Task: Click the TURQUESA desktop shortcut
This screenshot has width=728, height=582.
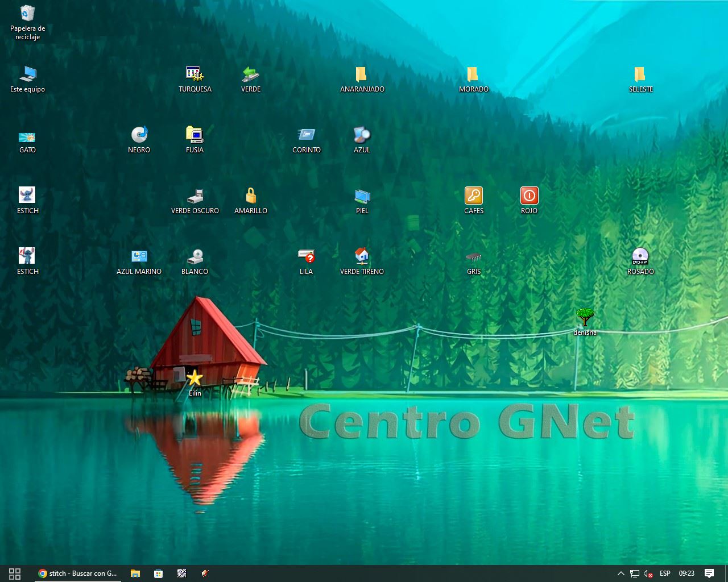Action: [195, 74]
